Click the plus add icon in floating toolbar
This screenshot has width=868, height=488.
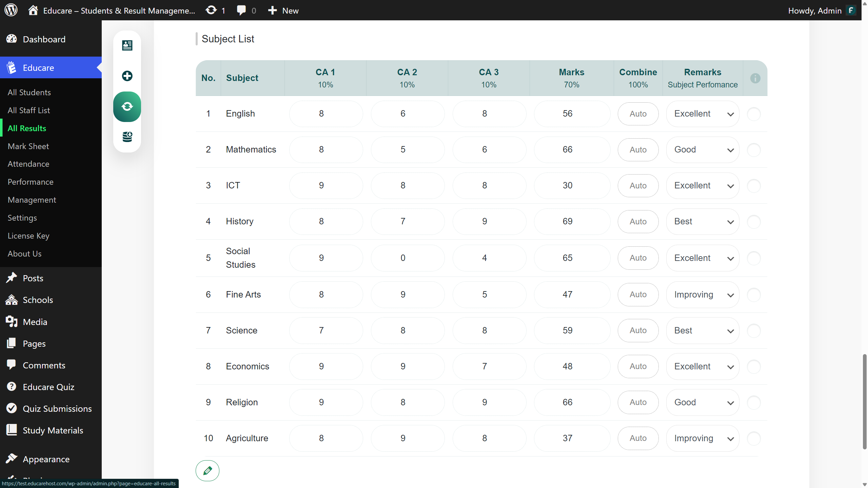point(127,76)
